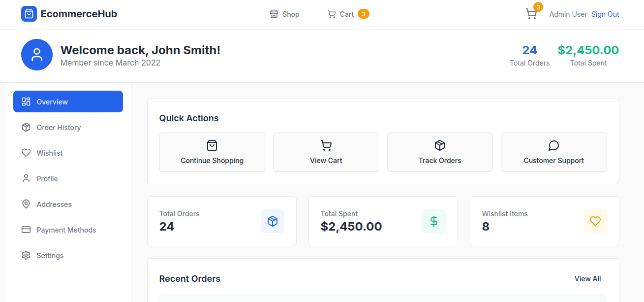Click the cart icon with orange badge
Viewport: 644px width, 302px height.
(531, 14)
